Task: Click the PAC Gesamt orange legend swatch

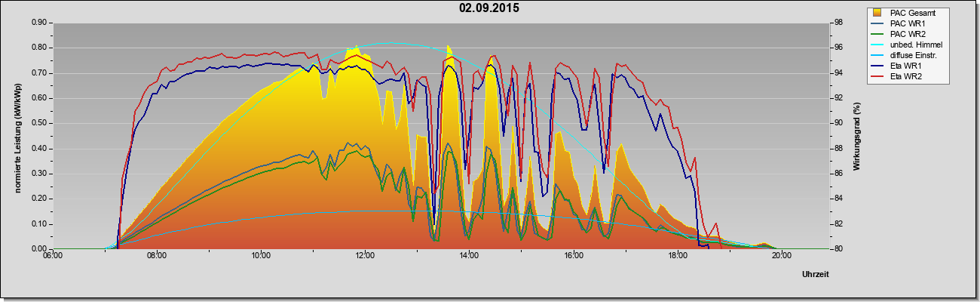Action: point(878,13)
